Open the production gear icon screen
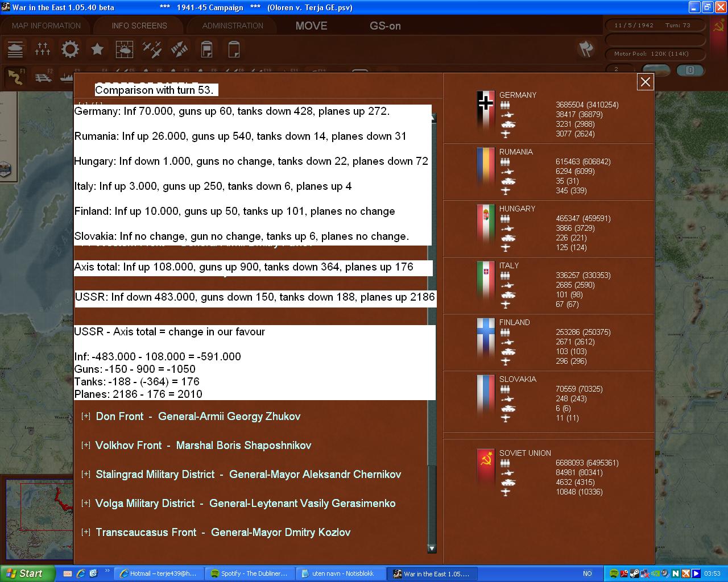This screenshot has height=582, width=728. click(70, 49)
